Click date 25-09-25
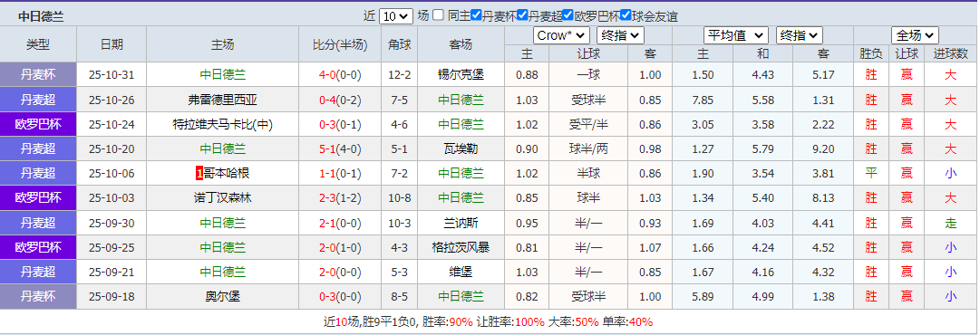980x335 pixels. [x=112, y=247]
